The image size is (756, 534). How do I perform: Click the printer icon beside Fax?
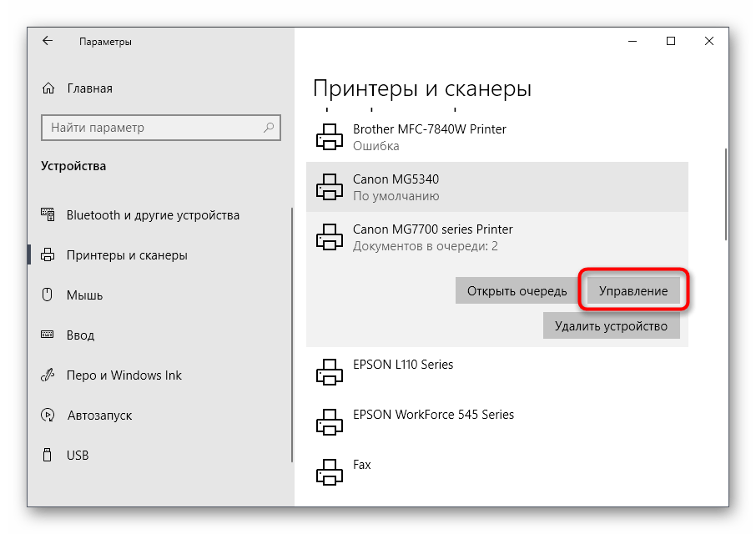[x=329, y=473]
